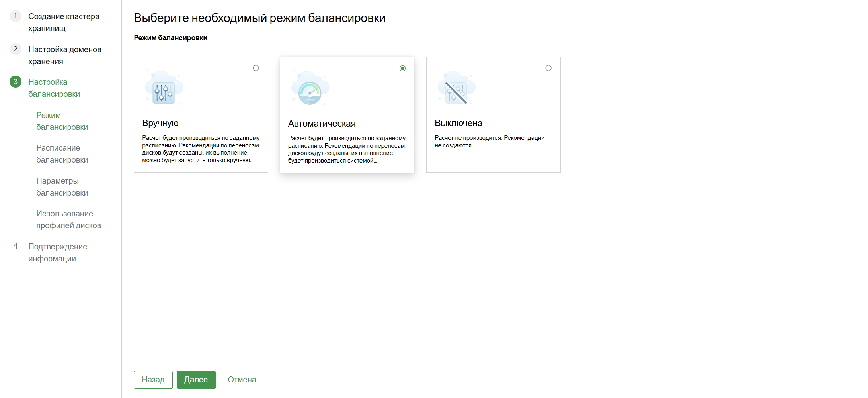Image resolution: width=868 pixels, height=398 pixels.
Task: Click the step 1 number badge
Action: 16,16
